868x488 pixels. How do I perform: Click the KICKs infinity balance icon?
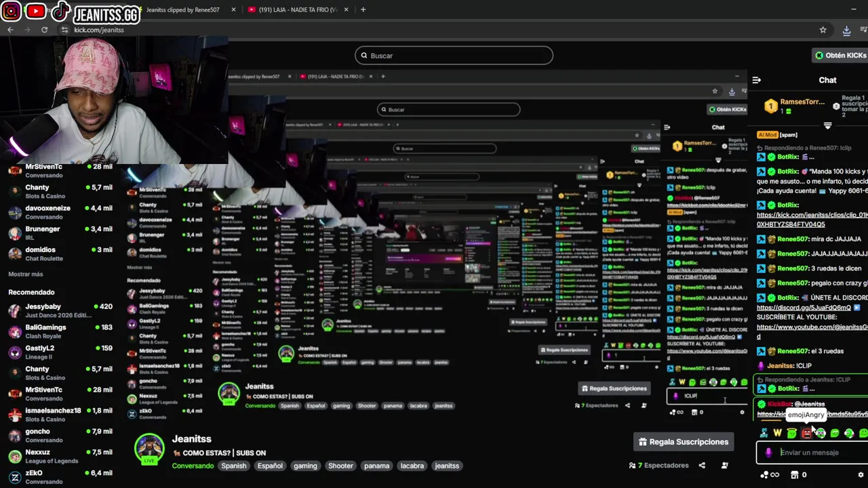tap(770, 475)
